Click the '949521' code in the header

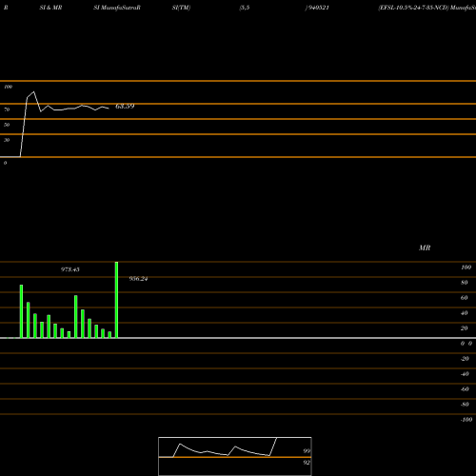(x=319, y=8)
